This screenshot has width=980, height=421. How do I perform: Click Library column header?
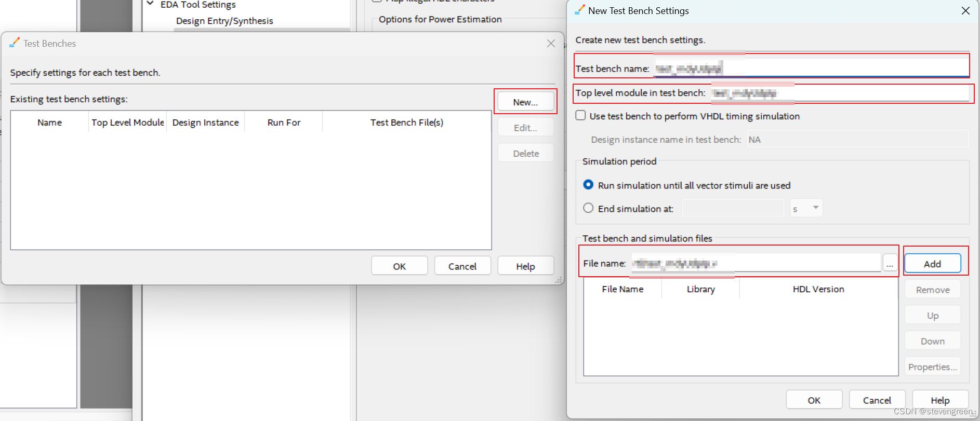pyautogui.click(x=700, y=289)
